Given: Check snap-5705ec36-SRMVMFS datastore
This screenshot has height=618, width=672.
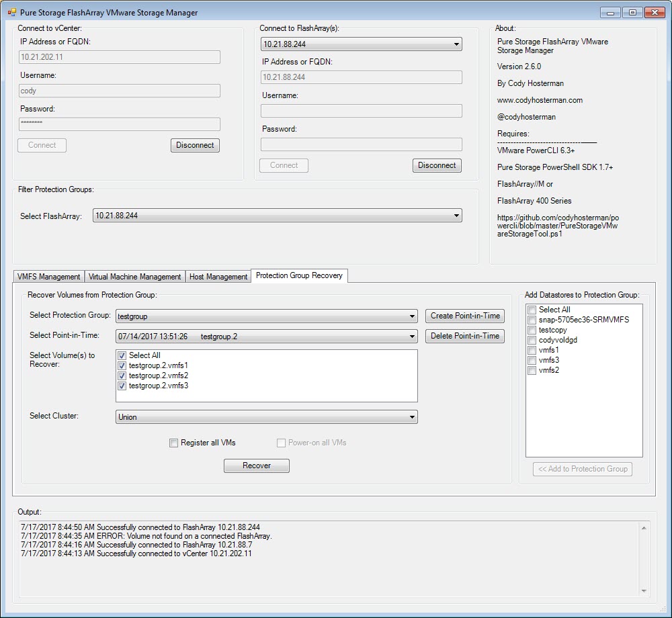Looking at the screenshot, I should pos(532,320).
